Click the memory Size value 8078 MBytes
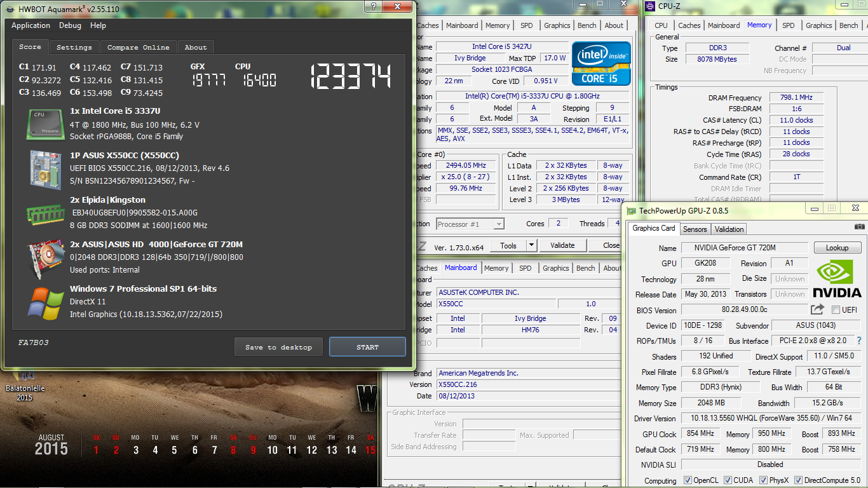This screenshot has width=868, height=488. pos(719,59)
